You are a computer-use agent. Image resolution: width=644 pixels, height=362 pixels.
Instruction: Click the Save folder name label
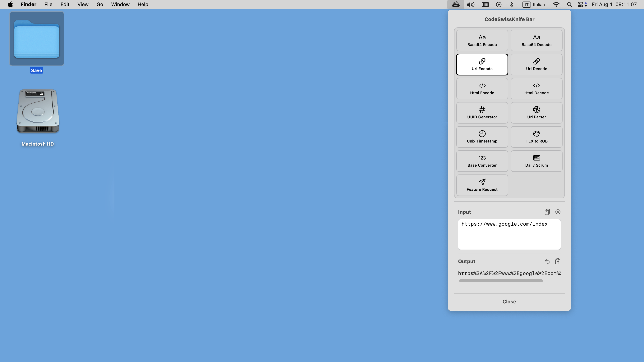[x=36, y=70]
